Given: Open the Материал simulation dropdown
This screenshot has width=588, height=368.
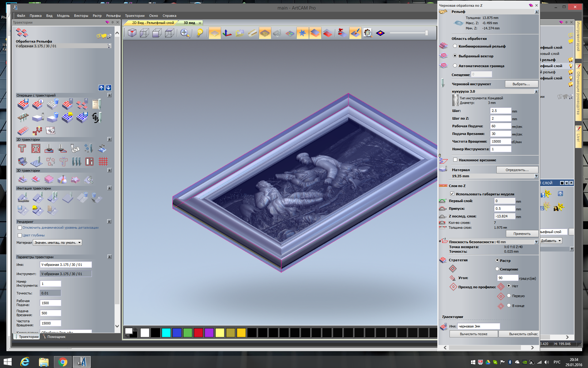Looking at the screenshot, I should pyautogui.click(x=57, y=243).
